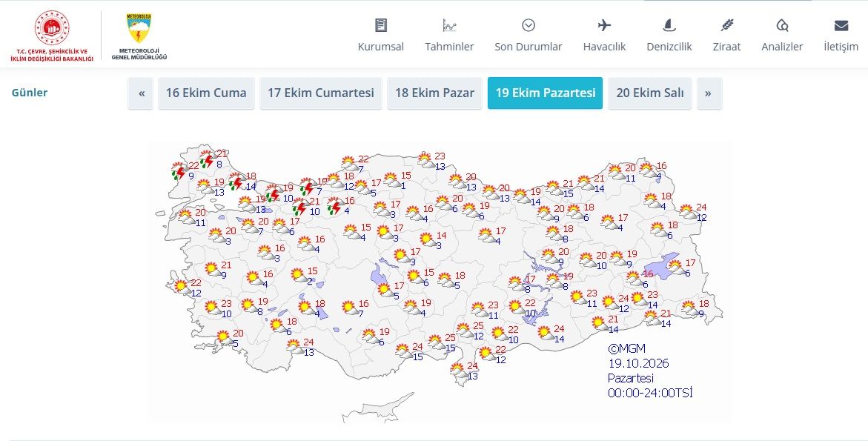Click the partly cloudy icon beside 18/5
This screenshot has width=868, height=441.
(445, 280)
